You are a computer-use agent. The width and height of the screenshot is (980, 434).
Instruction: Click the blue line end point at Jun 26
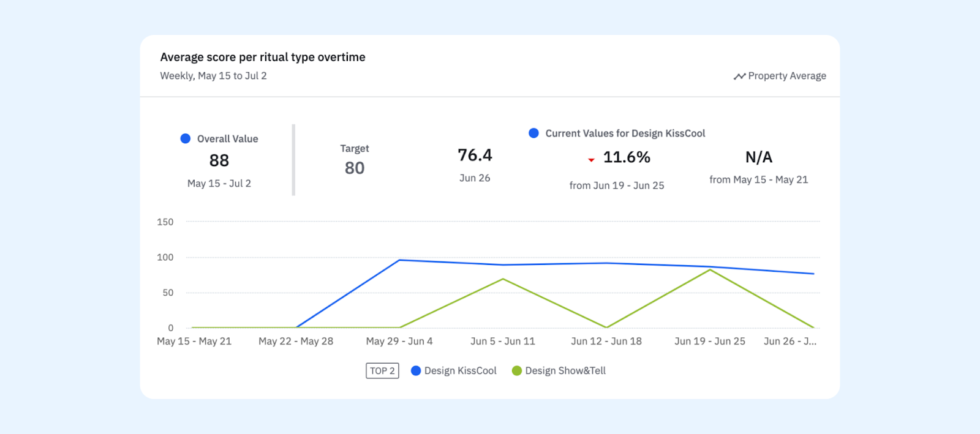click(813, 274)
